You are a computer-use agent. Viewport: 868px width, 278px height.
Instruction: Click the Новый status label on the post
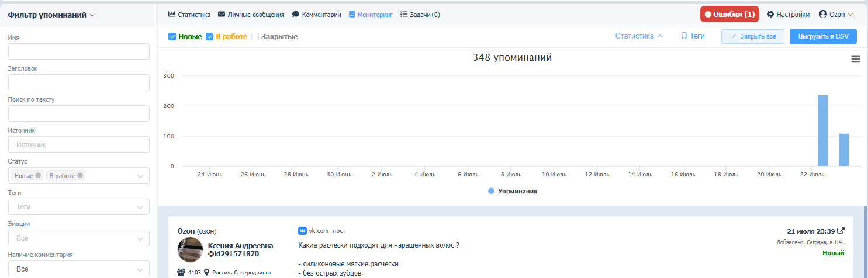coord(834,253)
